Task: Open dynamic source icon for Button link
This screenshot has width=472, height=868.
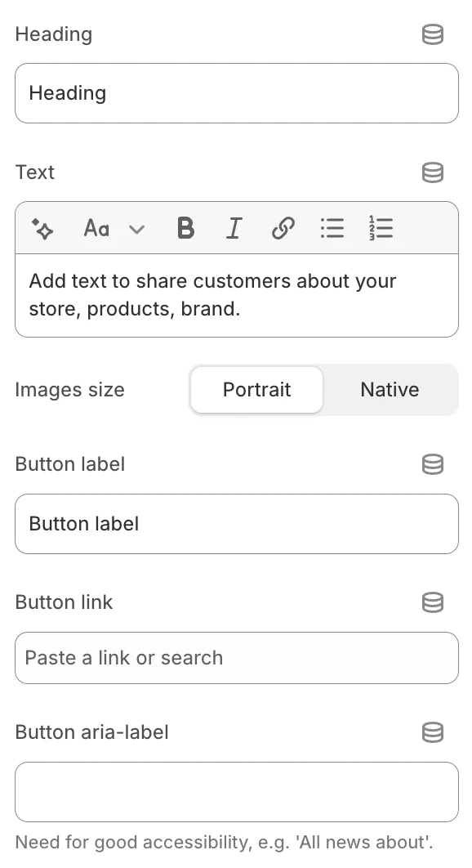Action: tap(432, 602)
